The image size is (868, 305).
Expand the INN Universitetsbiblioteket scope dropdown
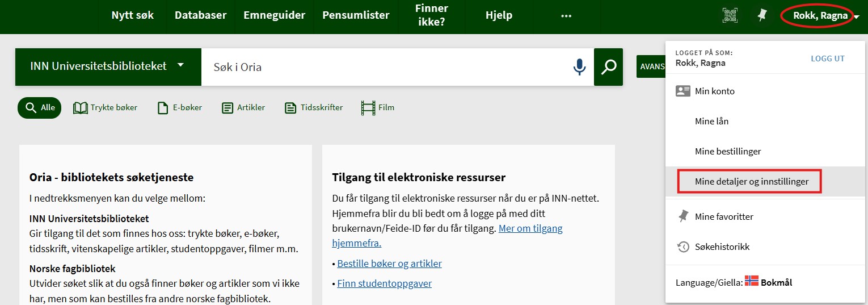(108, 67)
